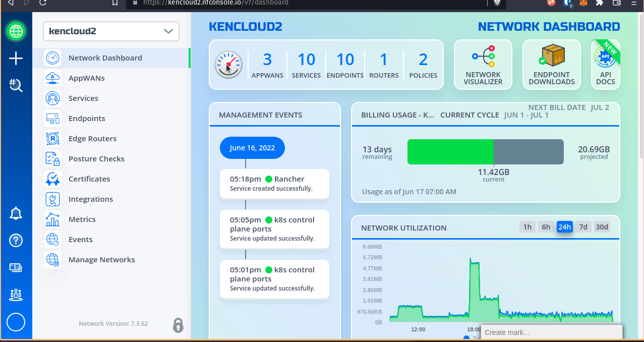Screen dimensions: 644x342
Task: Select the 7d utilization range
Action: (583, 227)
